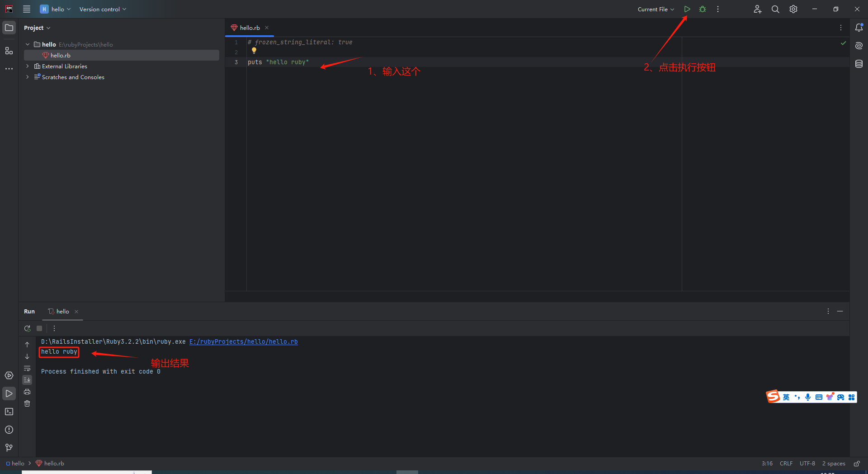This screenshot has width=868, height=474.
Task: Open the 2 spaces indent settings
Action: click(834, 463)
